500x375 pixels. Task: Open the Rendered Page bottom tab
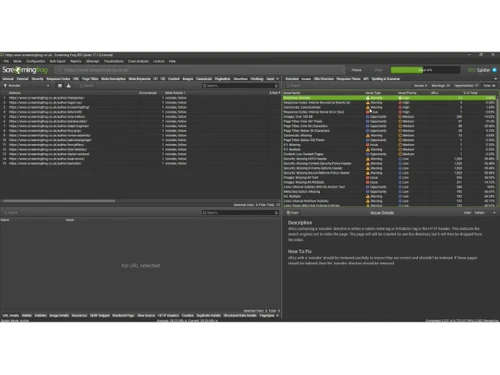tap(123, 315)
